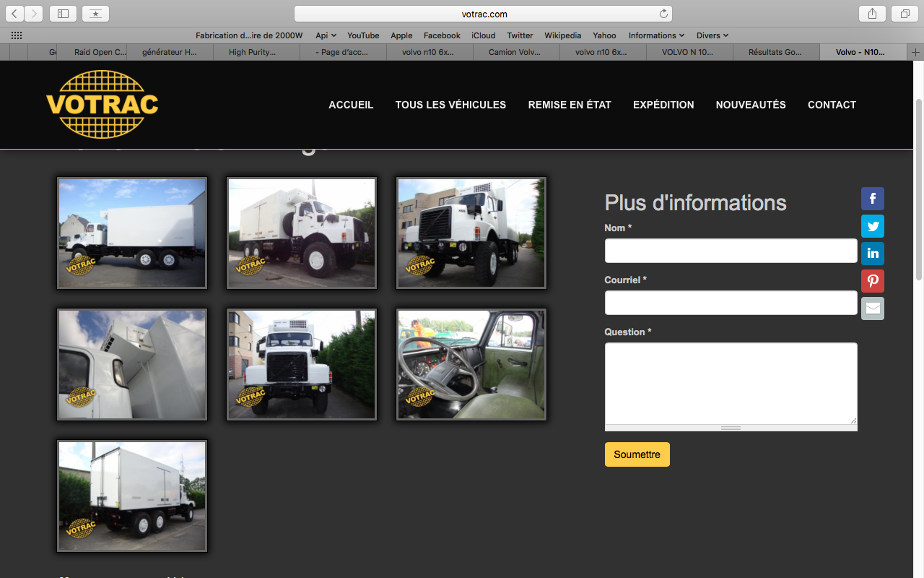The image size is (924, 578).
Task: Switch to the Camion Volv... tab
Action: click(515, 52)
